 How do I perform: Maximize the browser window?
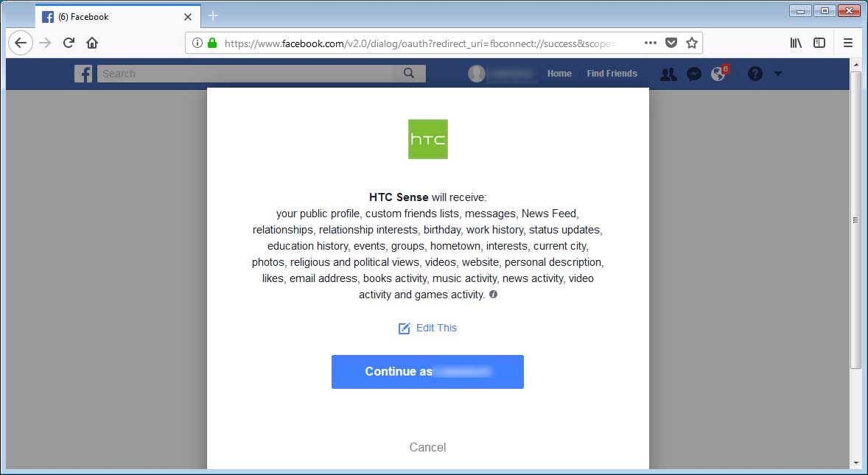[825, 10]
